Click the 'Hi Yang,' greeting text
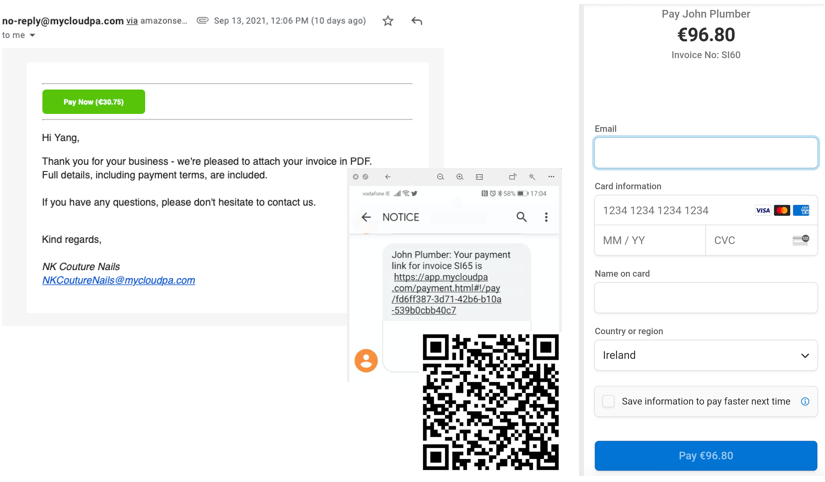The width and height of the screenshot is (825, 482). coord(61,138)
